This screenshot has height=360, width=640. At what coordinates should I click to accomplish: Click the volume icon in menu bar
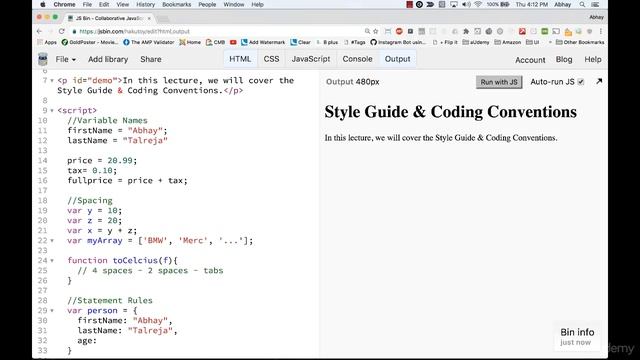tap(466, 4)
